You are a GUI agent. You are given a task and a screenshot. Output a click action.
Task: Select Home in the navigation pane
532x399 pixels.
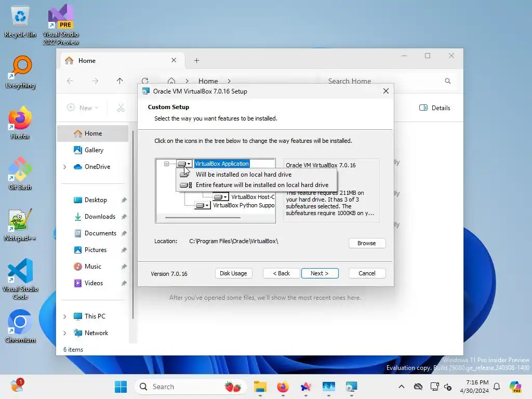93,134
